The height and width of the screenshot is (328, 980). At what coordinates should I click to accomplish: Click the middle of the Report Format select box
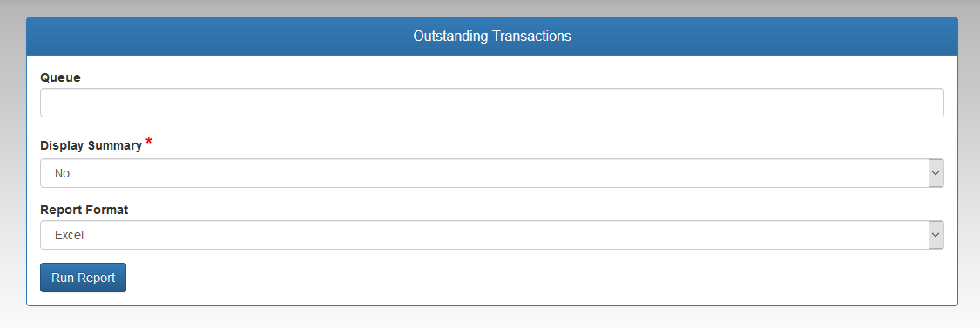point(492,235)
